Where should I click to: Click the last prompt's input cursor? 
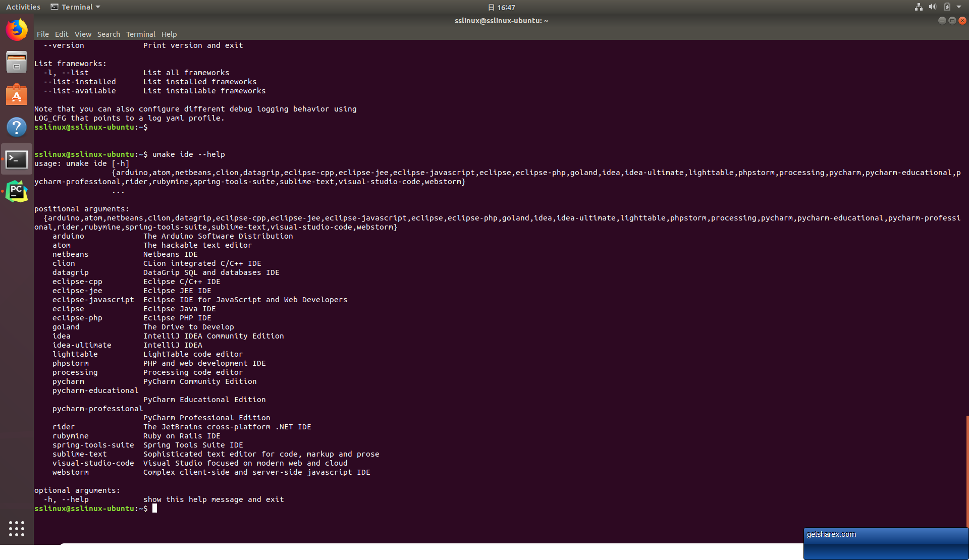coord(154,509)
